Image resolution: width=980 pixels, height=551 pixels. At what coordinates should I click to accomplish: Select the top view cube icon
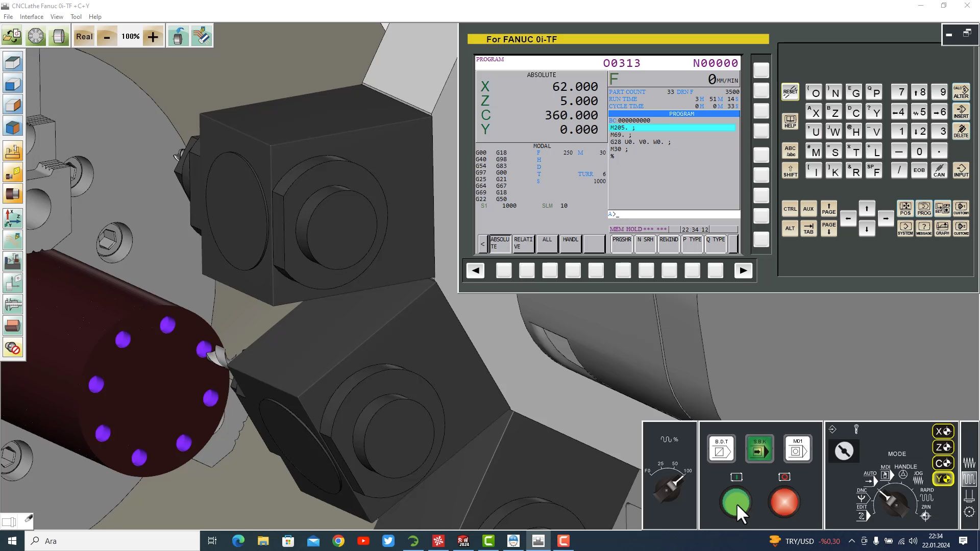pyautogui.click(x=13, y=62)
